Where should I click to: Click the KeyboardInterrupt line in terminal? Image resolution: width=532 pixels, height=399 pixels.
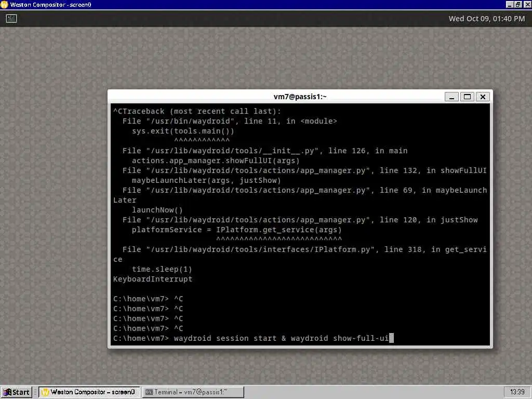tap(153, 279)
